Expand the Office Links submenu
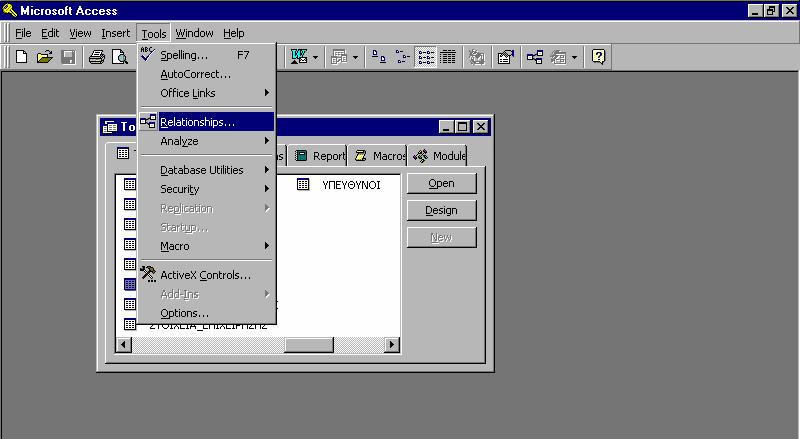This screenshot has width=800, height=439. point(207,93)
